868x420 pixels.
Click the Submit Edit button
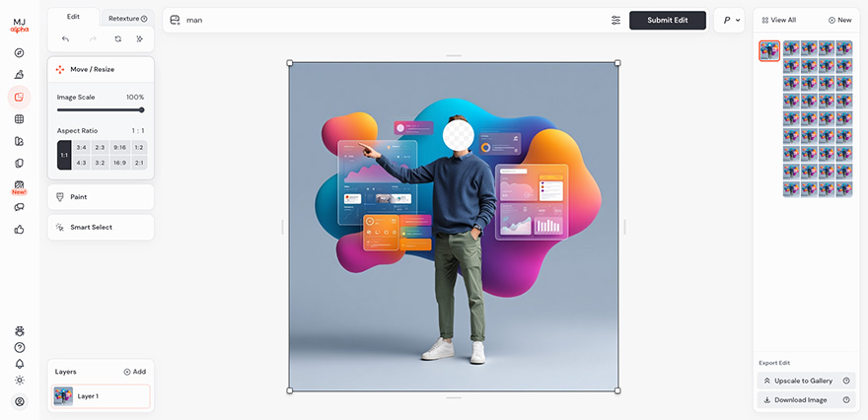(x=667, y=20)
